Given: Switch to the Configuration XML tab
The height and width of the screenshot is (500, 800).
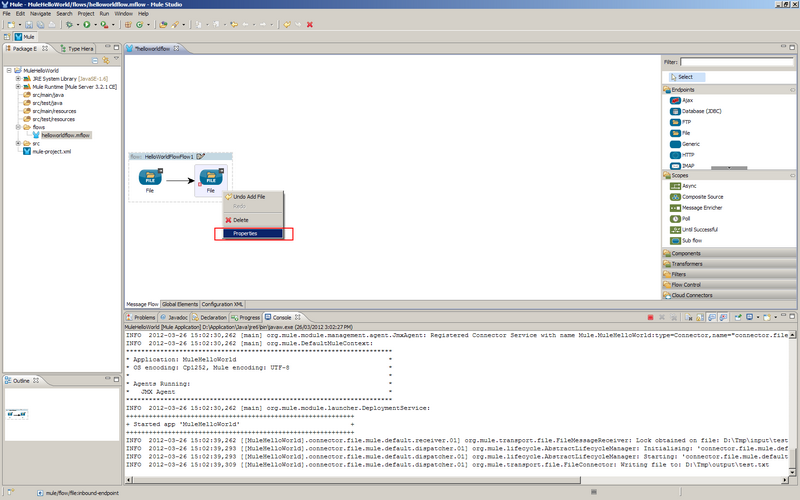Looking at the screenshot, I should (222, 304).
